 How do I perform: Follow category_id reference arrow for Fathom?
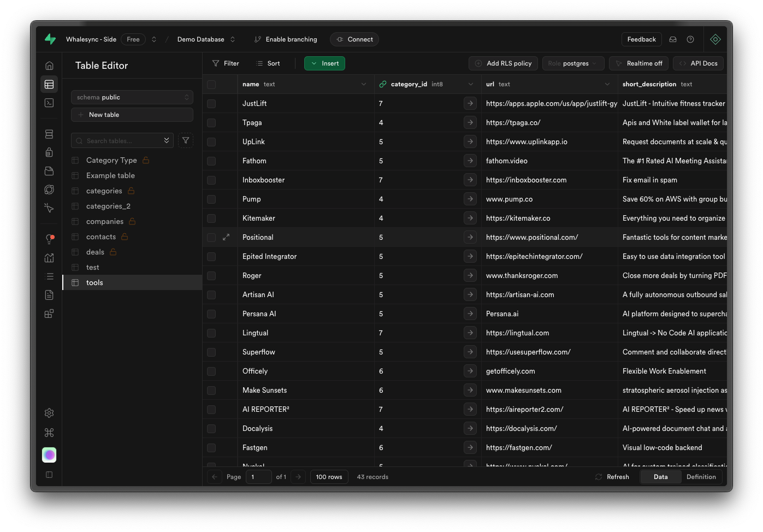(x=470, y=161)
